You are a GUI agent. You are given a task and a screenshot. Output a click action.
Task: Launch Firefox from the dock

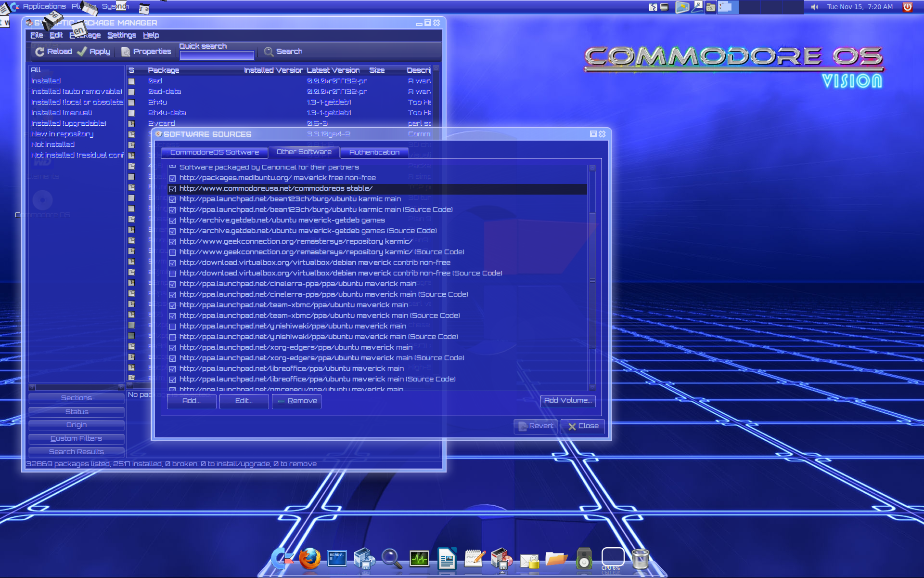pyautogui.click(x=310, y=559)
